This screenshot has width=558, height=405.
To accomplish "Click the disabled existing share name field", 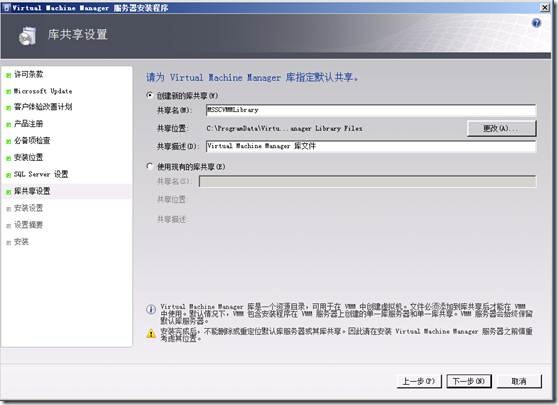I will pos(367,182).
